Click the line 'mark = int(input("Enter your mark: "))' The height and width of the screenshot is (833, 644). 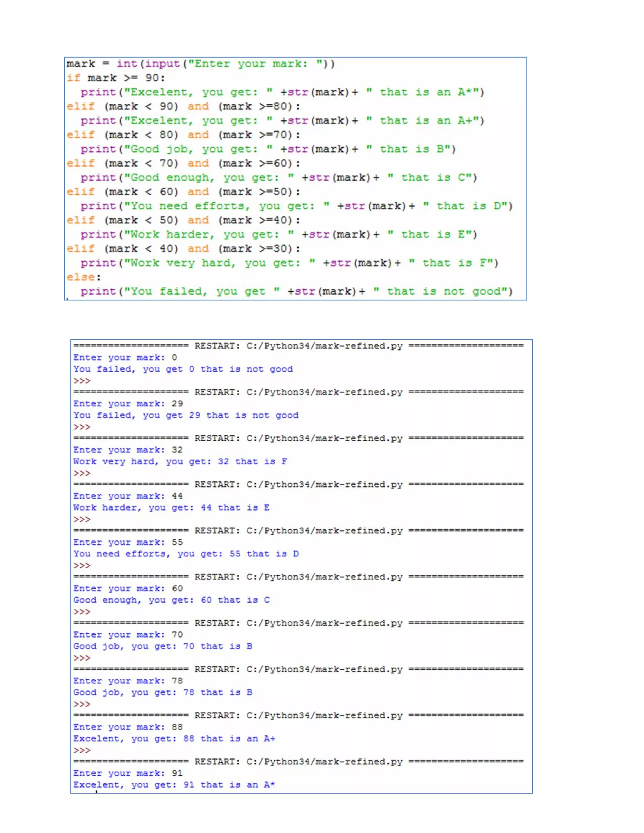[201, 64]
